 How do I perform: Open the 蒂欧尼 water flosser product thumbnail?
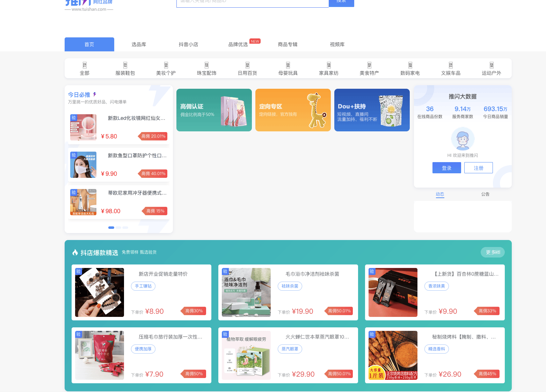[x=83, y=202]
